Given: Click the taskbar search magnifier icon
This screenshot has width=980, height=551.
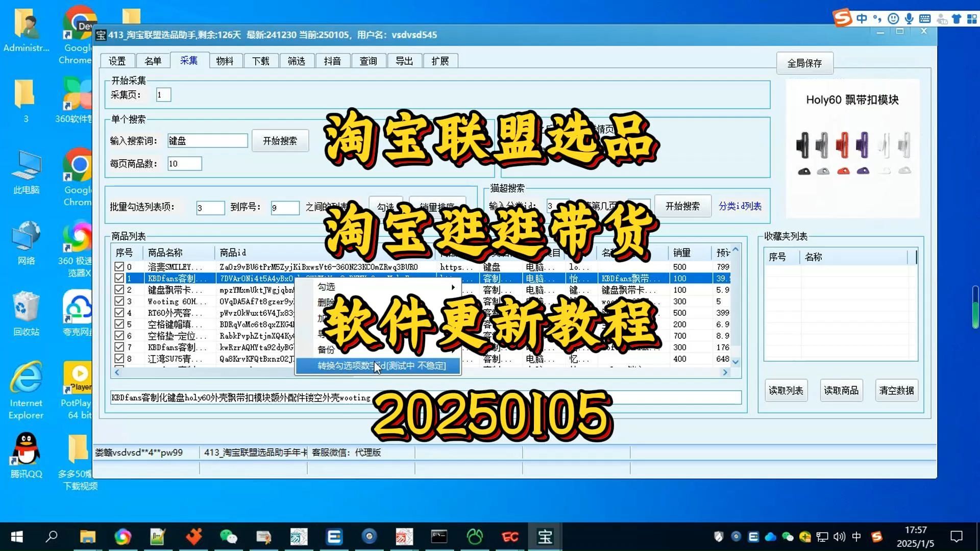Looking at the screenshot, I should (x=52, y=537).
